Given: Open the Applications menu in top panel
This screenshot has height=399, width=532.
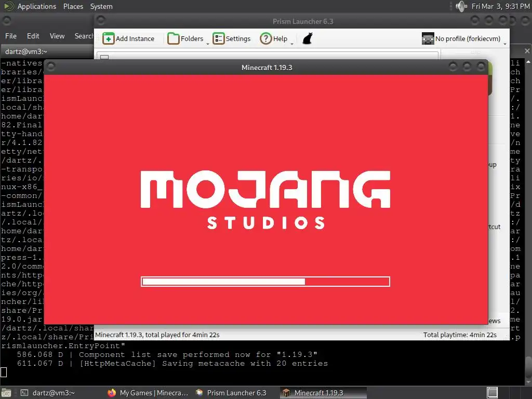Looking at the screenshot, I should coord(37,6).
